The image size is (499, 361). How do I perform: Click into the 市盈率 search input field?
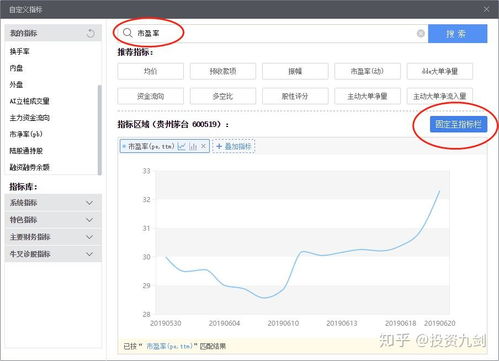click(273, 33)
